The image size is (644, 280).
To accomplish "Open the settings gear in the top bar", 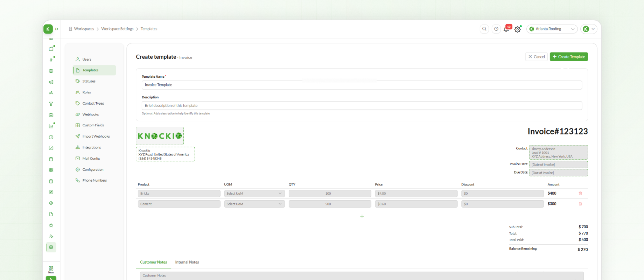I will [x=518, y=29].
